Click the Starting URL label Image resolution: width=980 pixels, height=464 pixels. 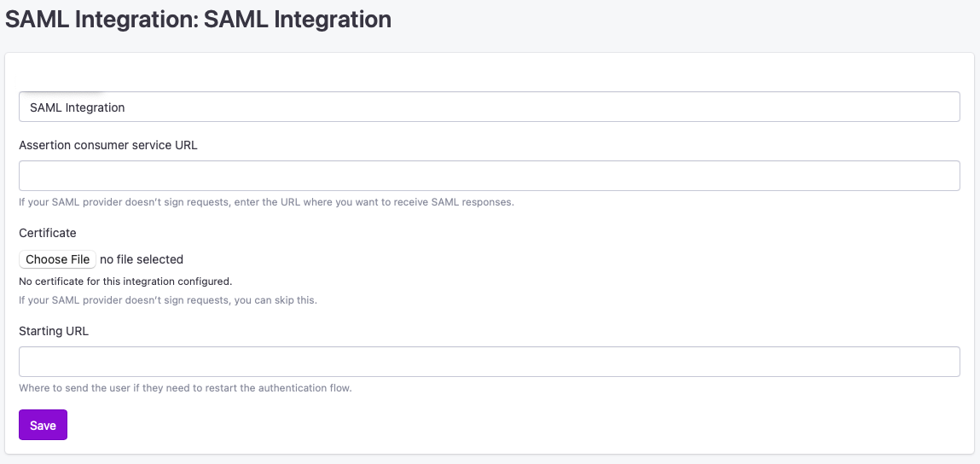pyautogui.click(x=54, y=331)
